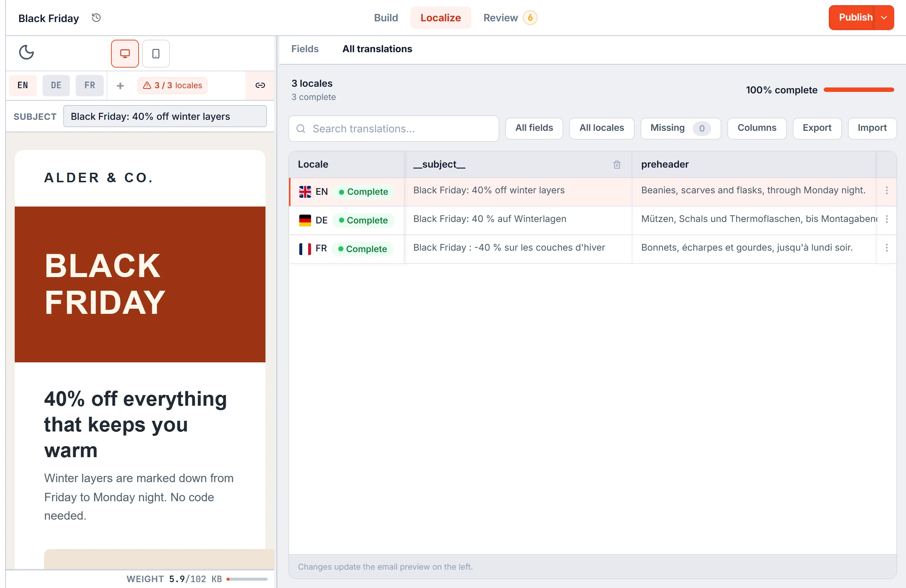Open All locales filter
Screen dimensions: 906x588
[602, 128]
